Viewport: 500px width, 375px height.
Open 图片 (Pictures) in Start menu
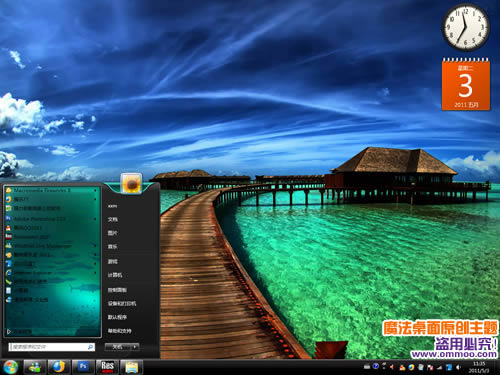(x=113, y=233)
